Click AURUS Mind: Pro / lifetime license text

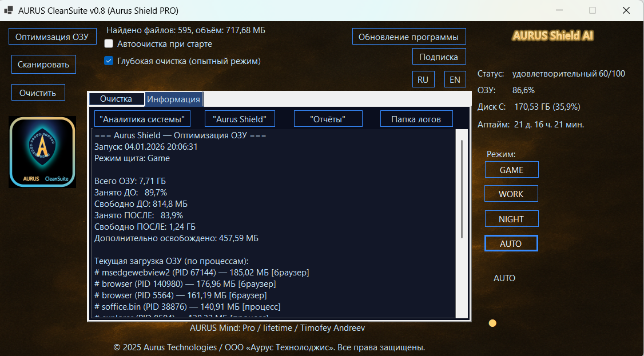[277, 328]
